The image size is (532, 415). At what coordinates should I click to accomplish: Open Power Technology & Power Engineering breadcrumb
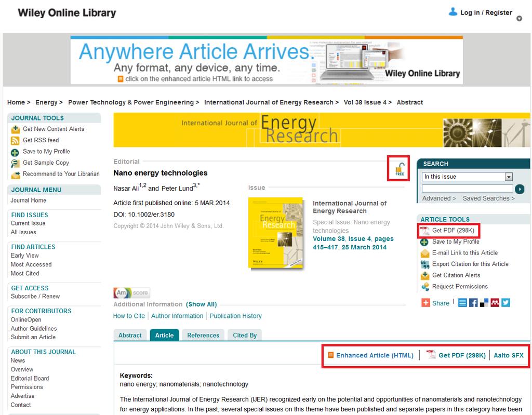coord(131,102)
